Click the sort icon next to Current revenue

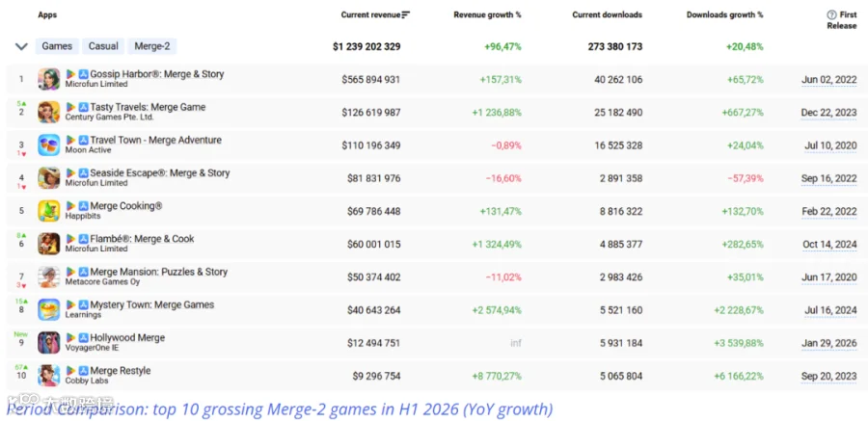coord(406,15)
